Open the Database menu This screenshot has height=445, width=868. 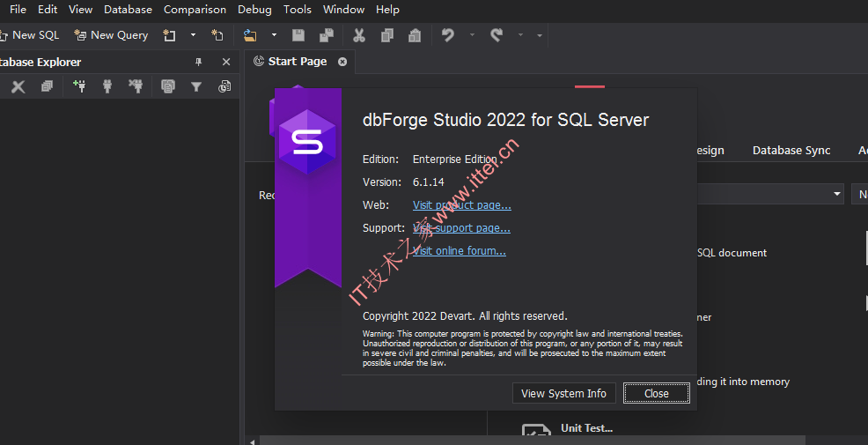tap(128, 10)
